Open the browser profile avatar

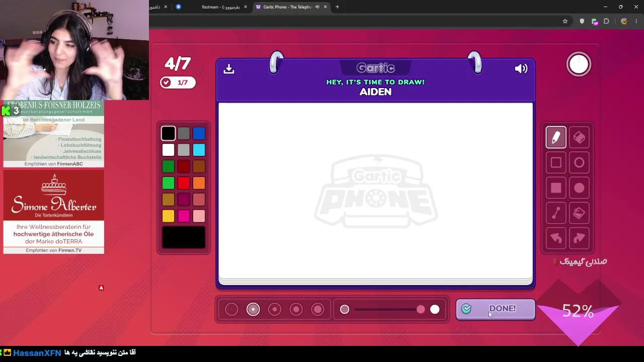click(624, 21)
